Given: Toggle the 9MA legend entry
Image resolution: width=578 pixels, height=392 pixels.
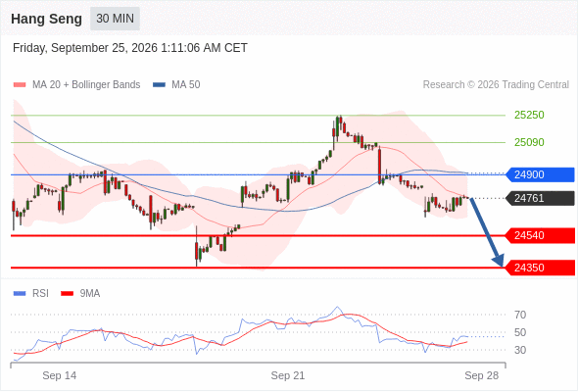Looking at the screenshot, I should pos(80,294).
